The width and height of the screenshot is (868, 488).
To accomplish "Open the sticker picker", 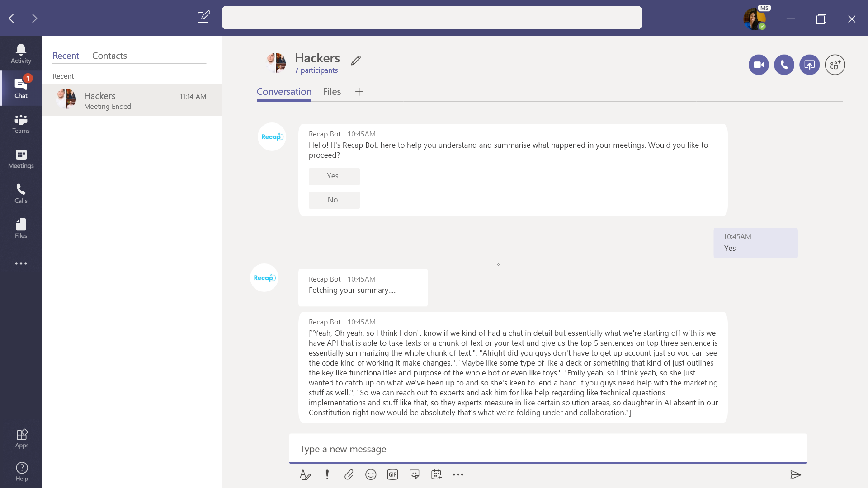I will coord(415,474).
